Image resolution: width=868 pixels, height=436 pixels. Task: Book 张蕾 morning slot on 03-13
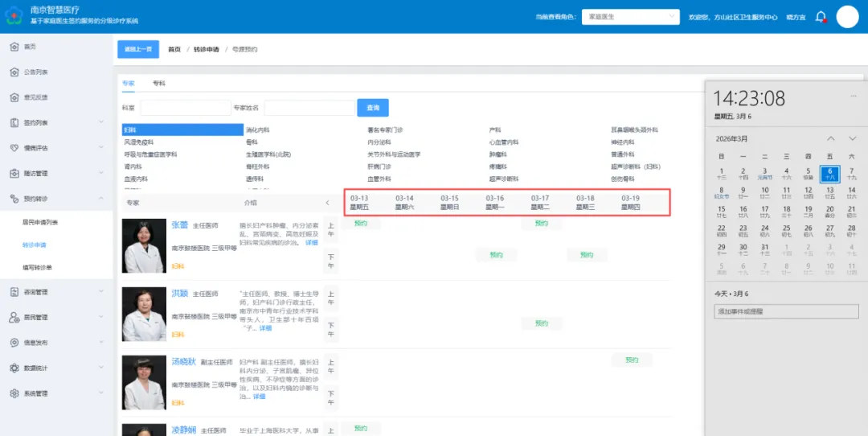(361, 224)
